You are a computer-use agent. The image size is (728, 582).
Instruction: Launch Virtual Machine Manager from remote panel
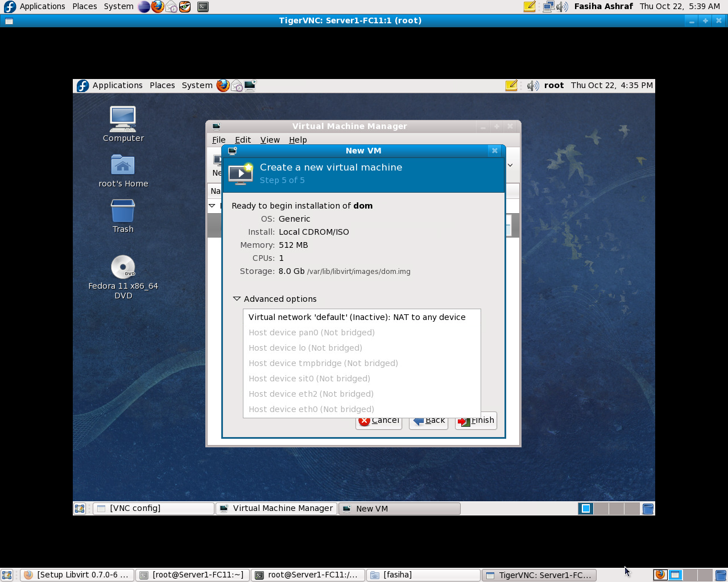(x=250, y=85)
